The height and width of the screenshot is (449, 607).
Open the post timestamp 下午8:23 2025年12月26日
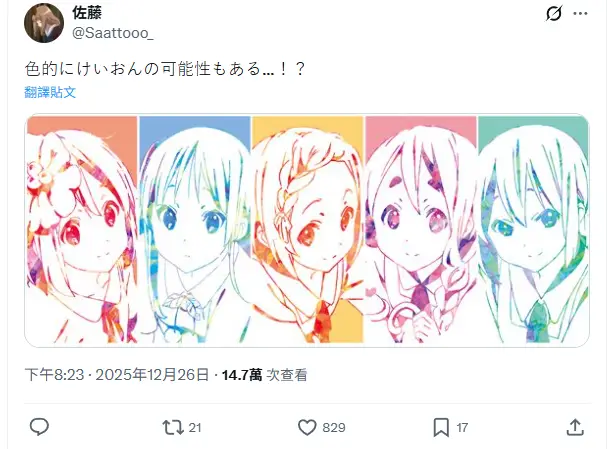(x=117, y=375)
